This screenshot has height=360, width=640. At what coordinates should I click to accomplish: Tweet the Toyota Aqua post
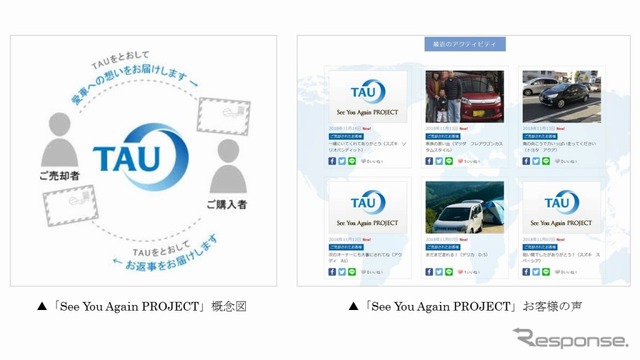[536, 161]
